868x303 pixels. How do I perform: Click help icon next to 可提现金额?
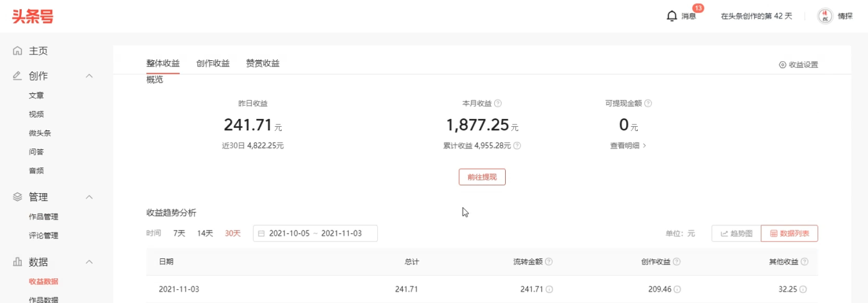(648, 103)
